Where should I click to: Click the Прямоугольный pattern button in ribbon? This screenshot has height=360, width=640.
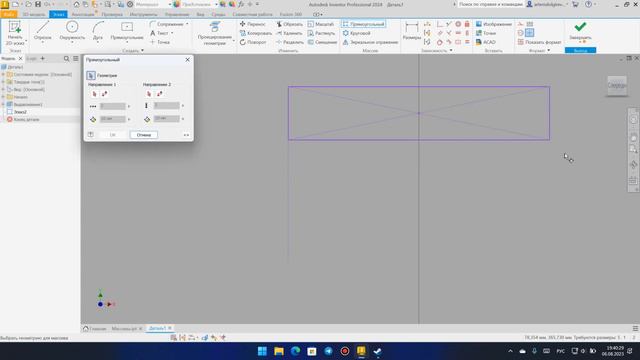click(364, 24)
